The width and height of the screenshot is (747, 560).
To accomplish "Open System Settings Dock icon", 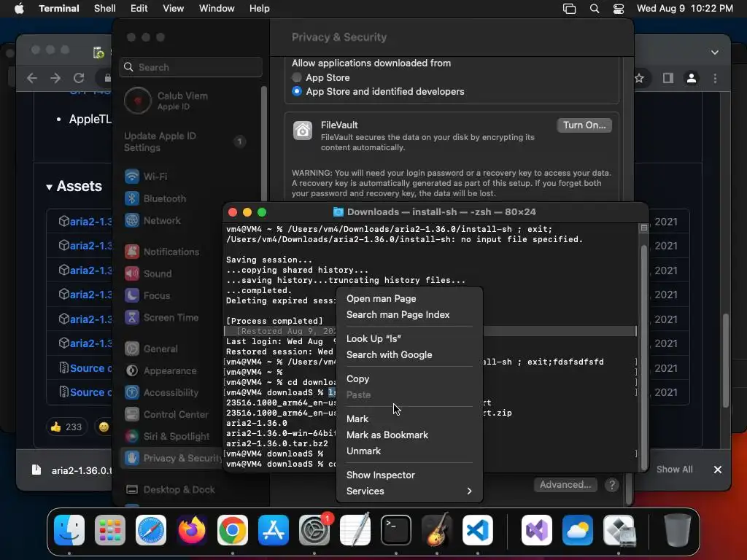I will [x=314, y=530].
